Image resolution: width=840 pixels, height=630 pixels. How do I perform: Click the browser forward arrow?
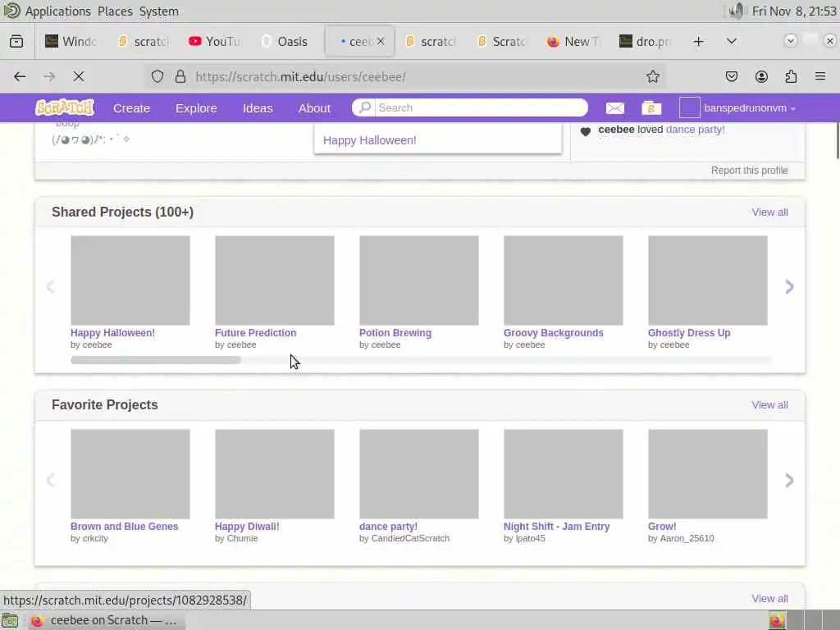tap(49, 76)
